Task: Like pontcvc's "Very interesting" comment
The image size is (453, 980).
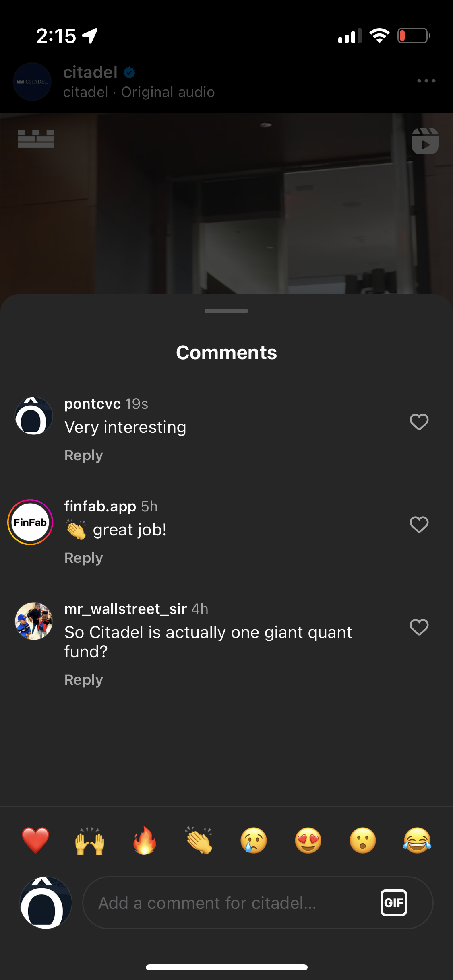Action: coord(419,422)
